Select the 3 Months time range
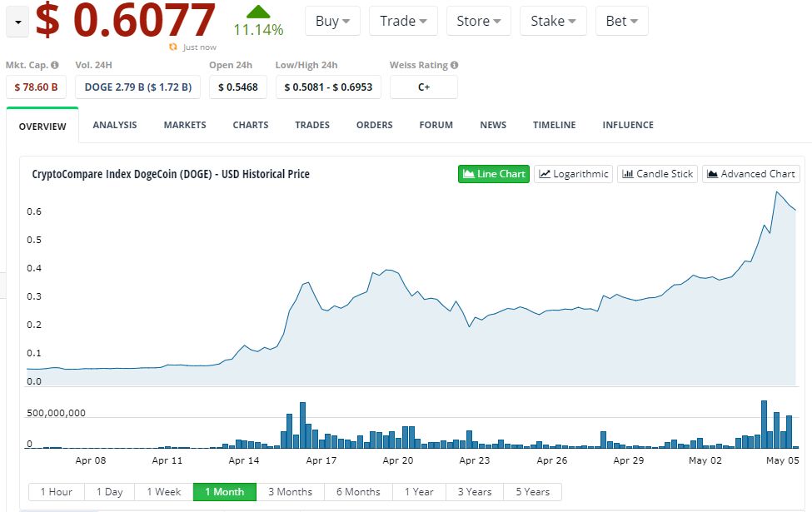Viewport: 812px width, 512px height. tap(290, 492)
